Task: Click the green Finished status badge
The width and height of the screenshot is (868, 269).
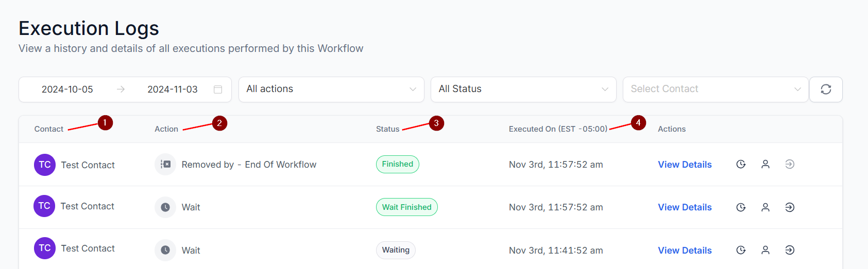Action: 398,165
